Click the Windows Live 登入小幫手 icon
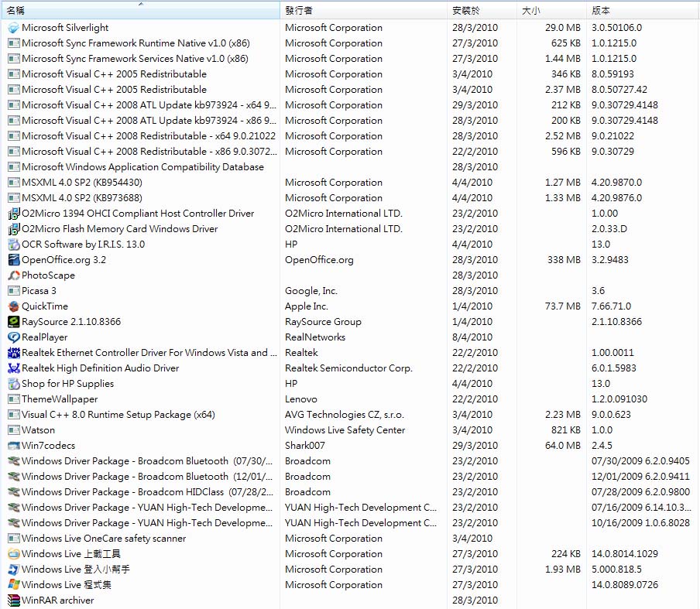Image resolution: width=700 pixels, height=609 pixels. point(13,570)
